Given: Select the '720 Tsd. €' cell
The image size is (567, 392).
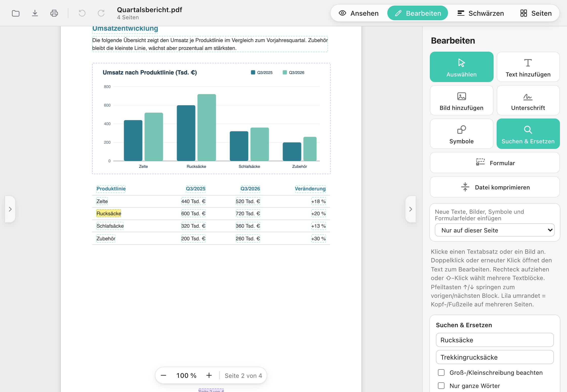Looking at the screenshot, I should [248, 213].
